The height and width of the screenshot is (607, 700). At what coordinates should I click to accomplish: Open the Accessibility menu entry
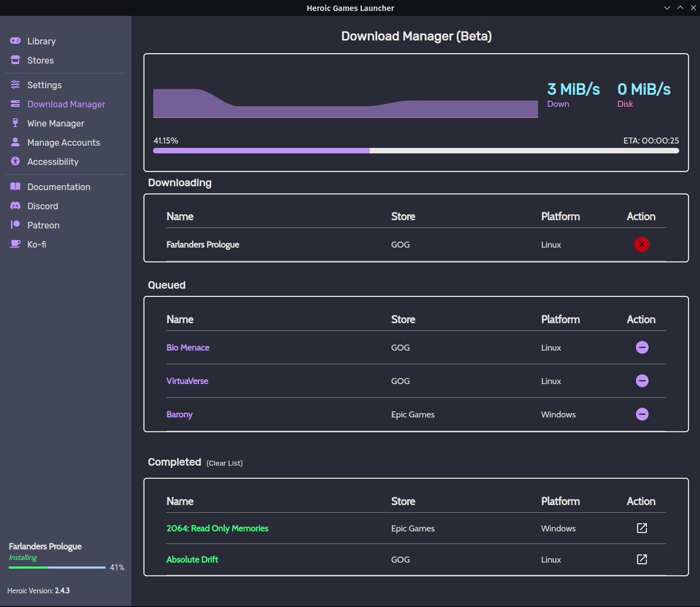coord(52,162)
